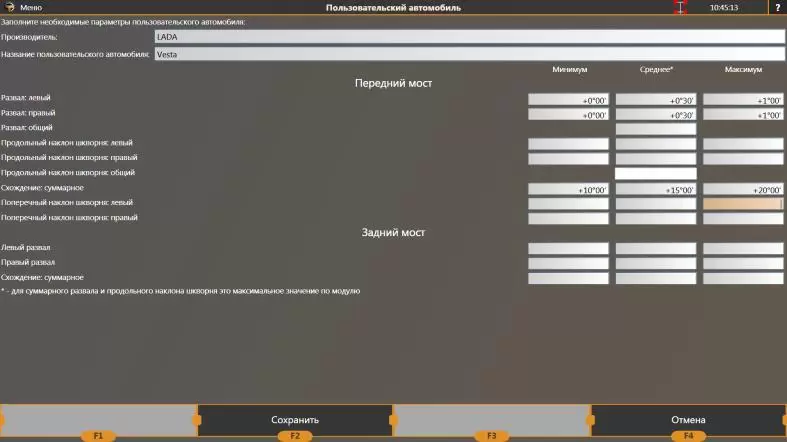787x442 pixels.
Task: Edit Развал правый minimum value field
Action: 568,114
